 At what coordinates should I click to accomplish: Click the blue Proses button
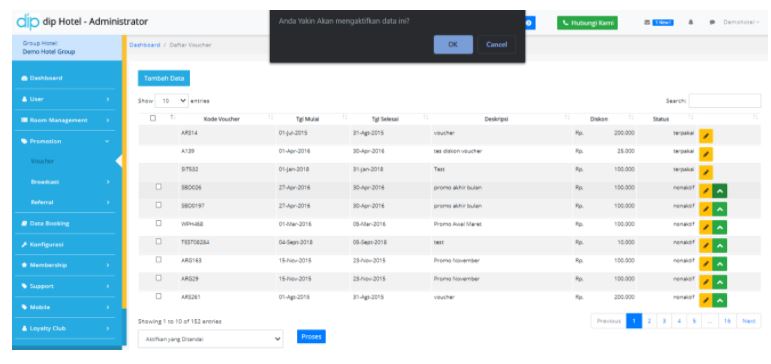311,336
